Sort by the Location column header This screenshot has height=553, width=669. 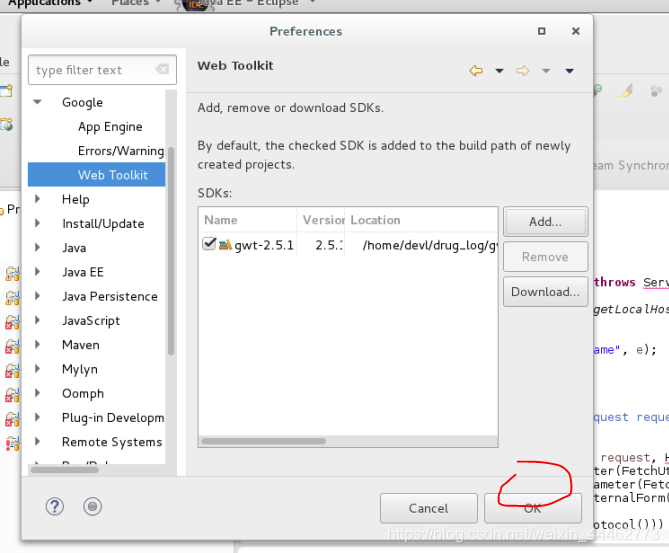point(422,220)
